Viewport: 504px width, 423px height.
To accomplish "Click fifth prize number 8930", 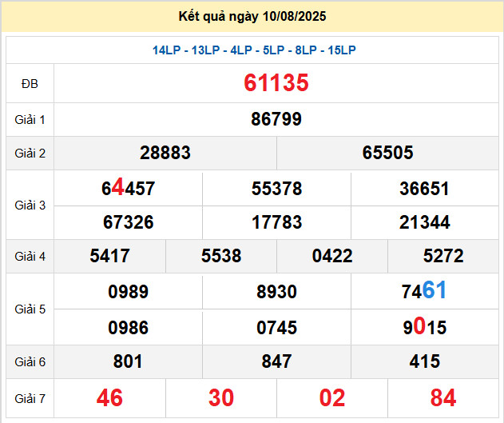I will click(x=276, y=292).
